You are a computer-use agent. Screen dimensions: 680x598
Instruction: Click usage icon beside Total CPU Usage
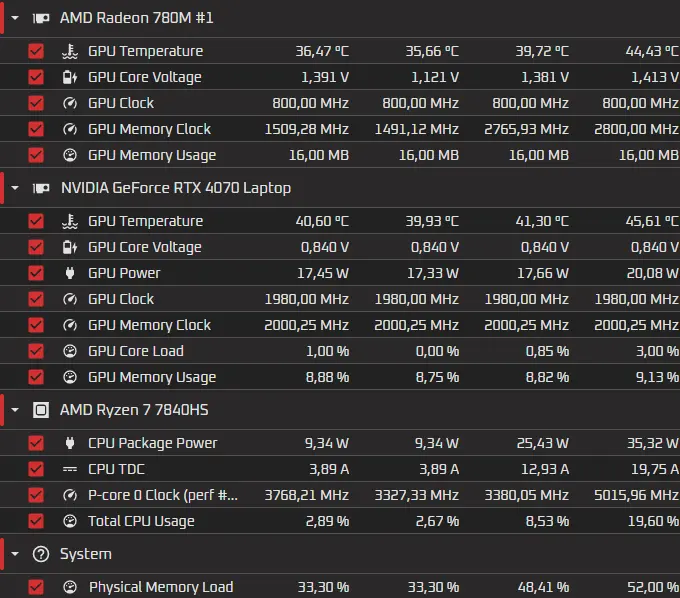click(x=70, y=521)
